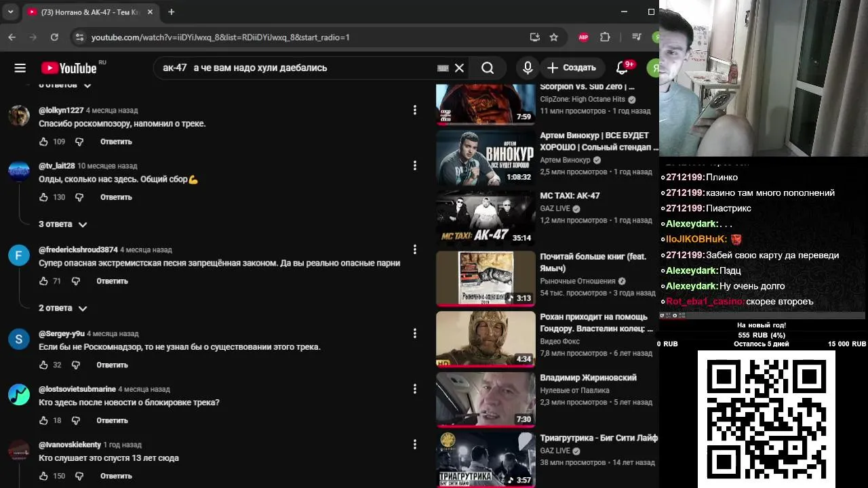868x488 pixels.
Task: Open the YouTube hamburger guide menu
Action: (x=20, y=68)
